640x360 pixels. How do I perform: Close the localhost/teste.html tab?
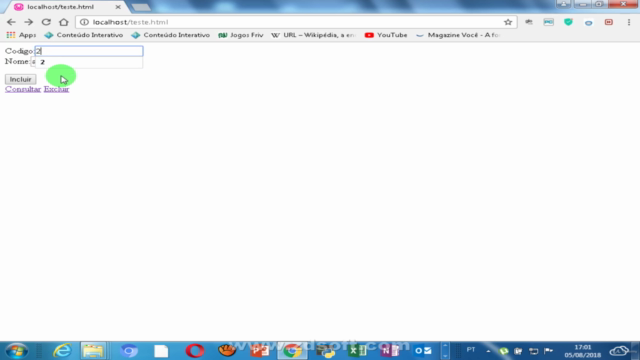[x=118, y=7]
